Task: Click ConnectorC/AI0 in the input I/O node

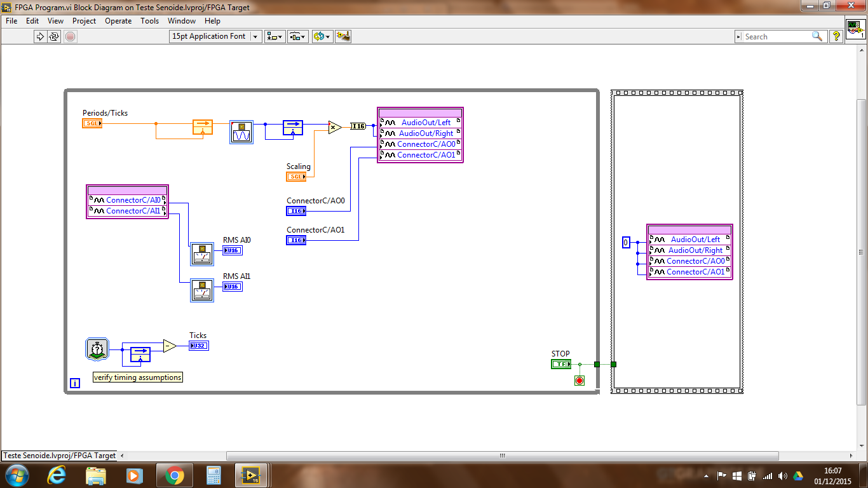Action: click(x=127, y=200)
